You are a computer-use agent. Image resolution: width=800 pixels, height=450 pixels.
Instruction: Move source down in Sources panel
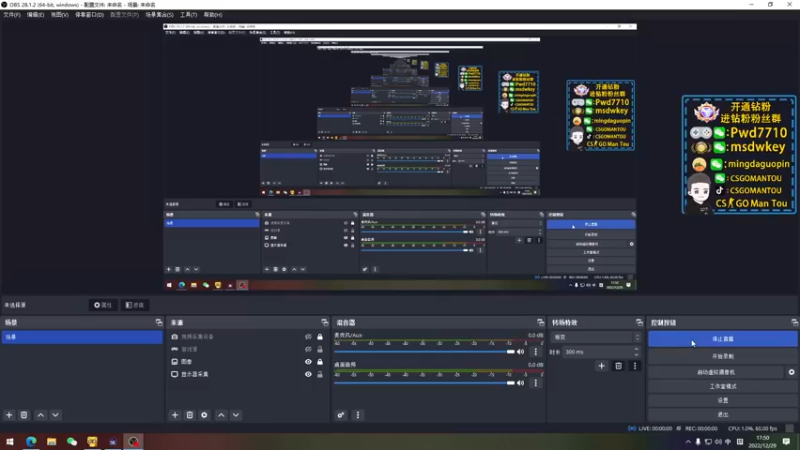(236, 415)
